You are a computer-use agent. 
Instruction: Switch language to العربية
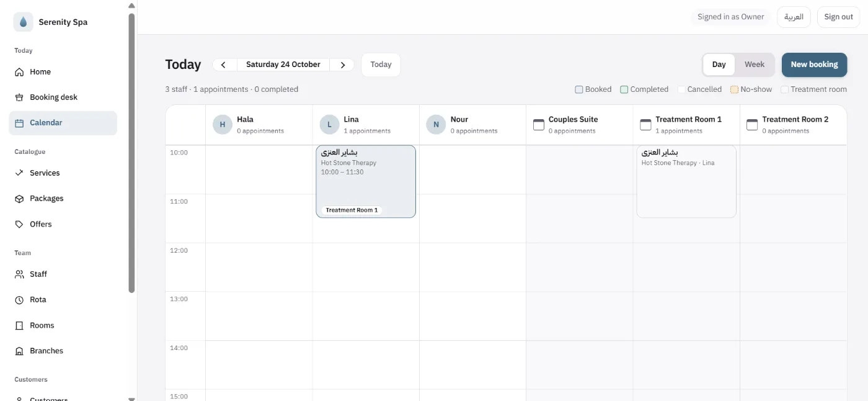[x=794, y=17]
